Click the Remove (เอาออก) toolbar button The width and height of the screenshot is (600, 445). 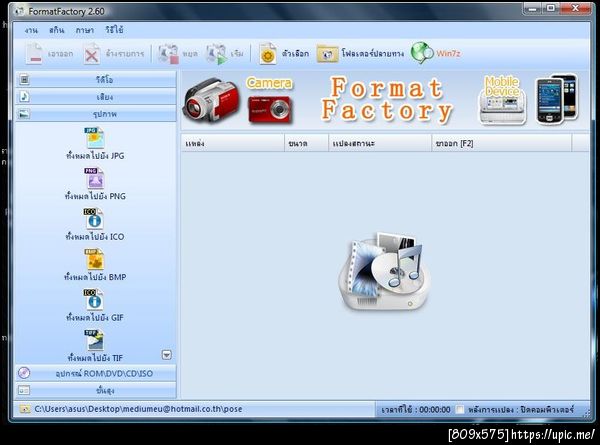coord(49,54)
